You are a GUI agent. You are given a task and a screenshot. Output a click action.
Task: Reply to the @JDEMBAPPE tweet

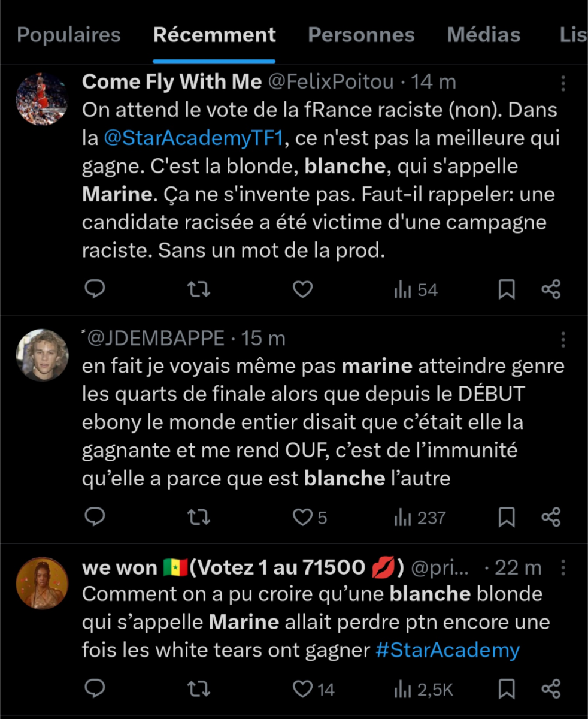click(x=95, y=517)
